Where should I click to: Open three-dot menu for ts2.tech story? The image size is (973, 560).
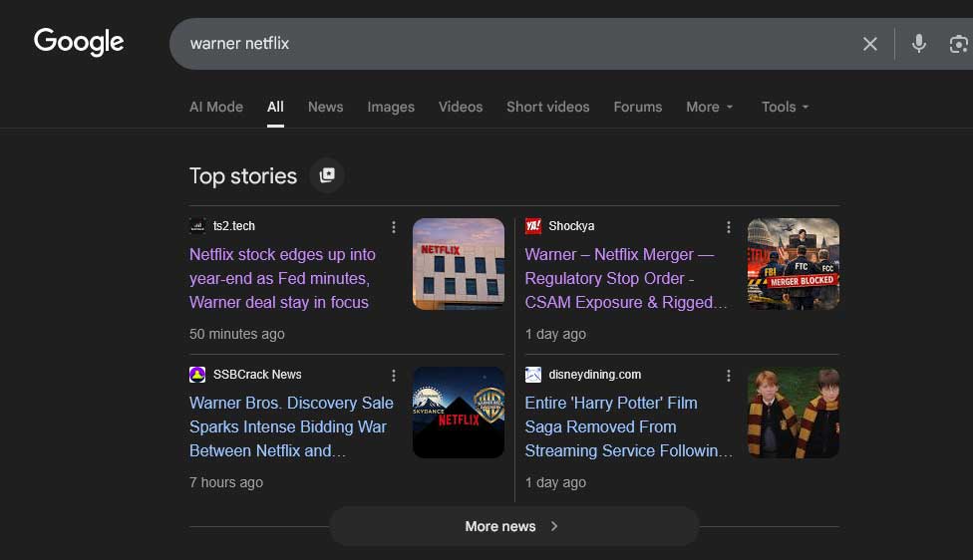coord(394,227)
